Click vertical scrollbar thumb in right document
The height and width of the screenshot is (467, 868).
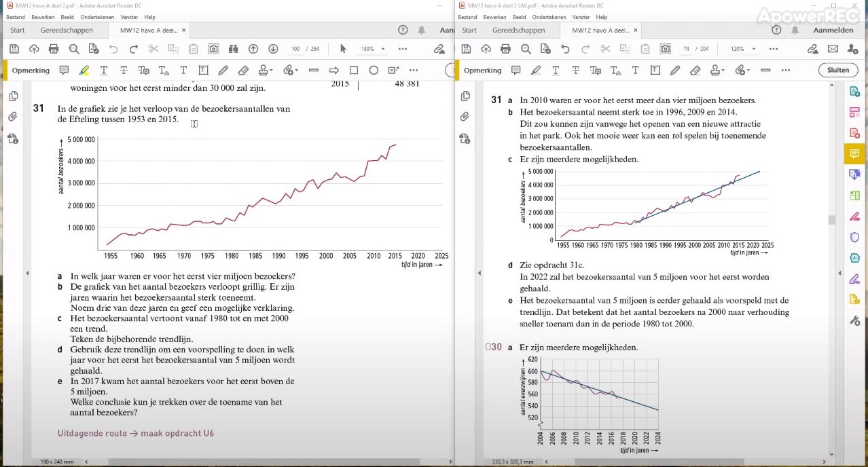click(831, 219)
